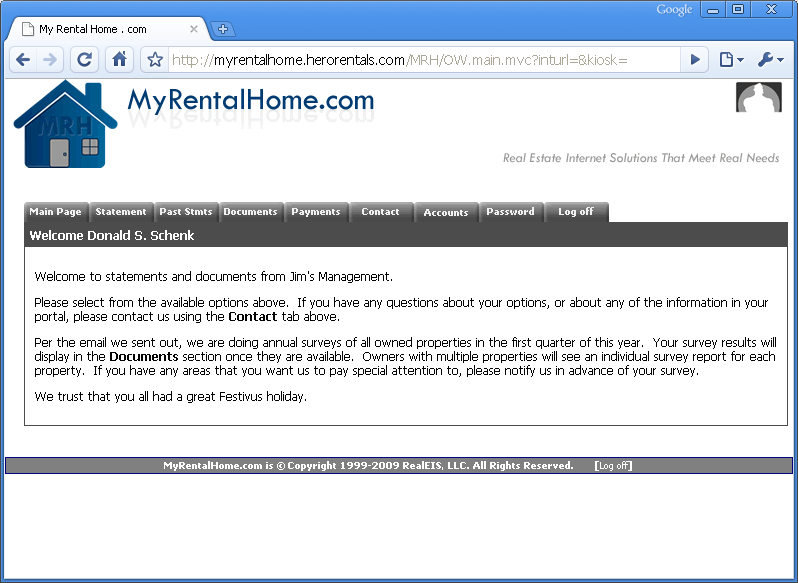Image resolution: width=798 pixels, height=583 pixels.
Task: Click the bold Contact word in the message
Action: coord(252,317)
